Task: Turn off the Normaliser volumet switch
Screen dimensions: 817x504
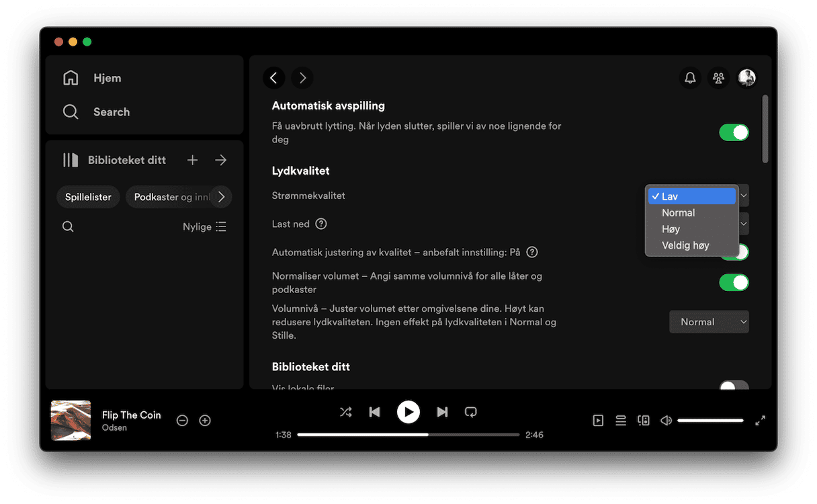Action: coord(734,282)
